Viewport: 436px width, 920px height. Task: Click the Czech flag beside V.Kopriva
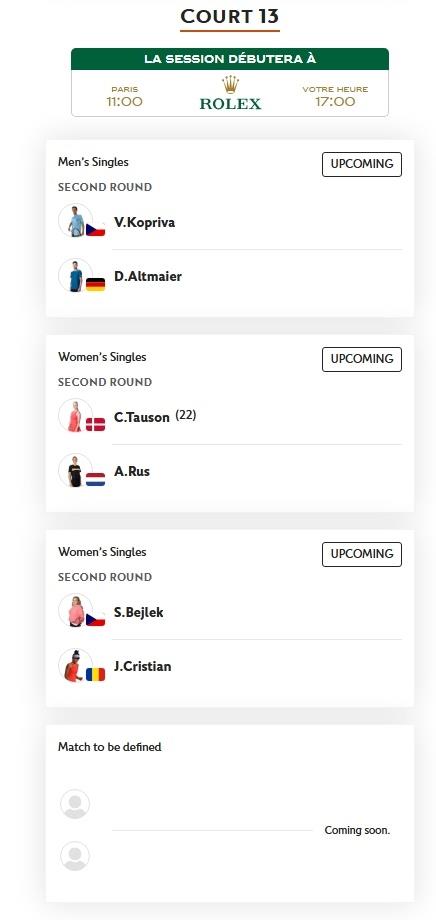pyautogui.click(x=96, y=229)
